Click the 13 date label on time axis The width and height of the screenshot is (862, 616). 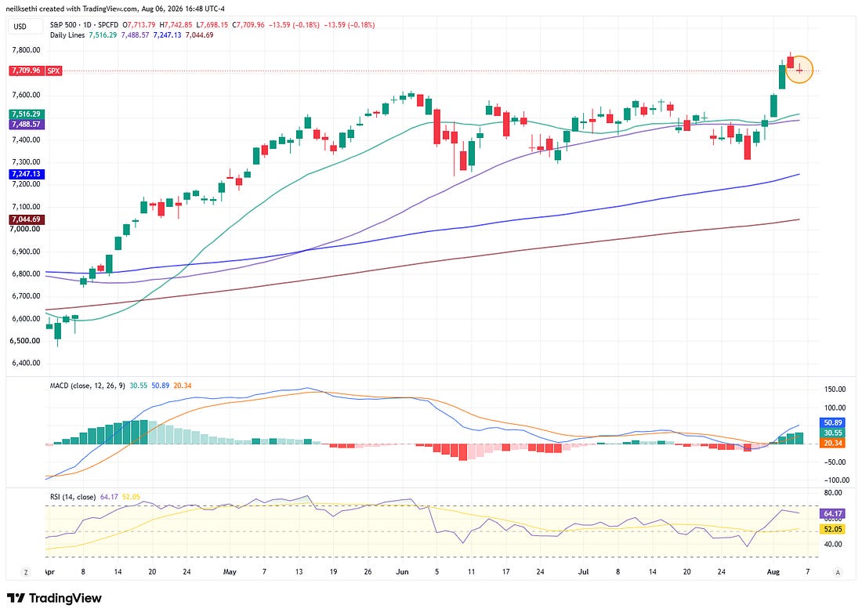[x=299, y=572]
